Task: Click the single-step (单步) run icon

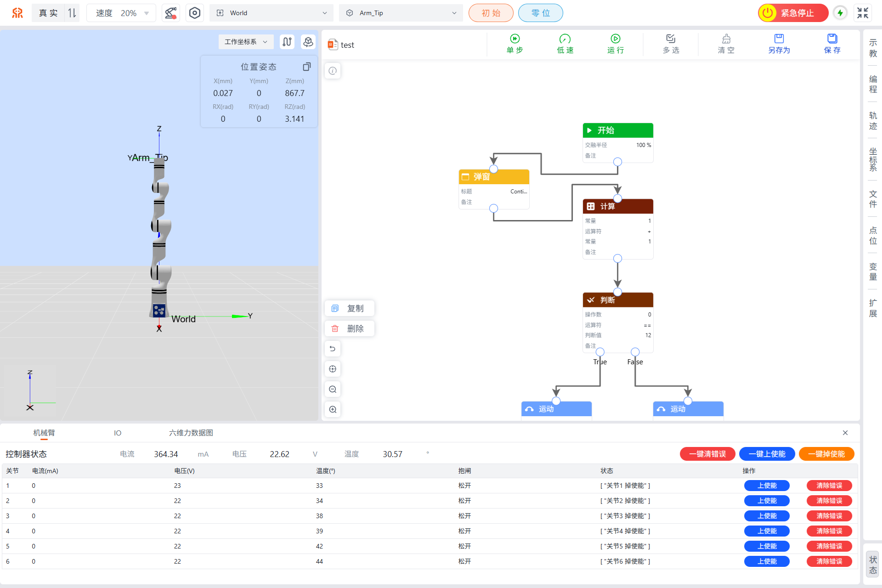Action: click(514, 39)
